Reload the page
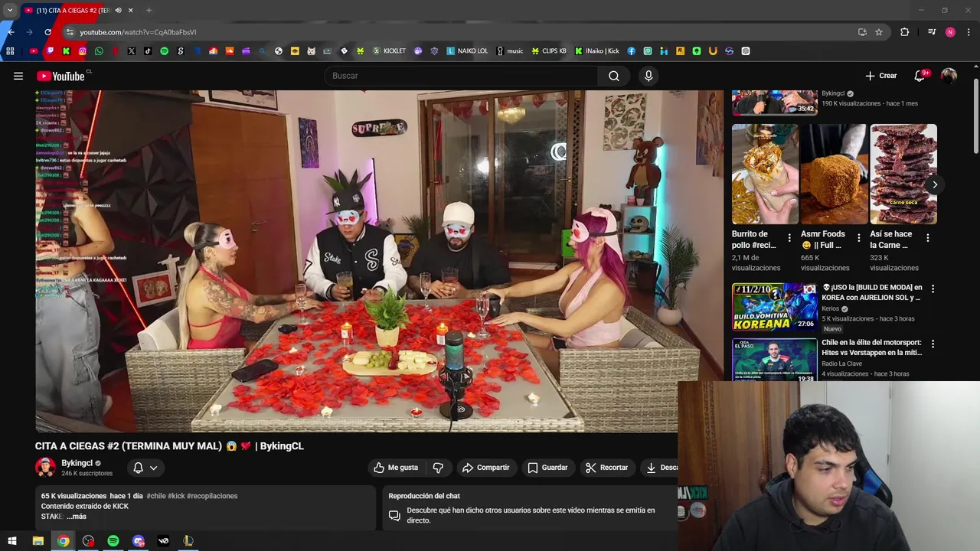This screenshot has height=551, width=980. [x=47, y=32]
